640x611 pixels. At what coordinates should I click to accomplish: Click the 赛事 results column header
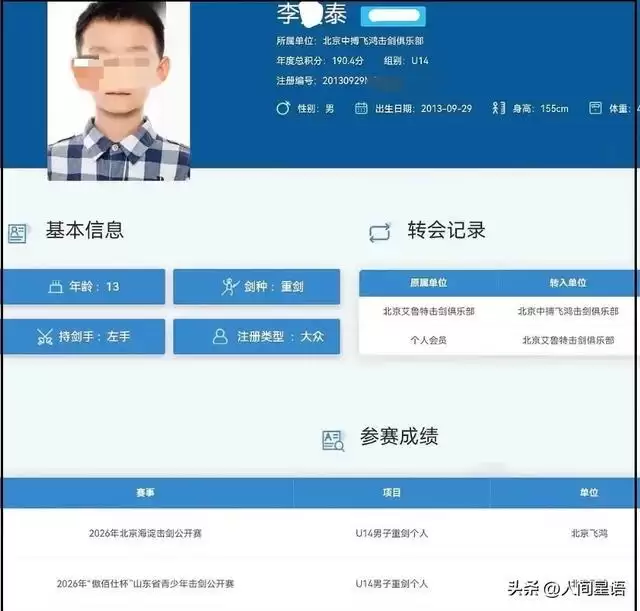146,493
